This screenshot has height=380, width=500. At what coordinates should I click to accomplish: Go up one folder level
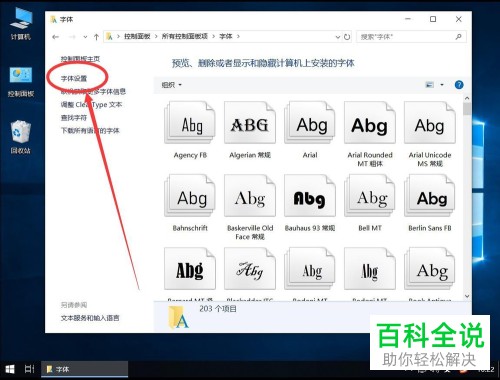click(96, 37)
